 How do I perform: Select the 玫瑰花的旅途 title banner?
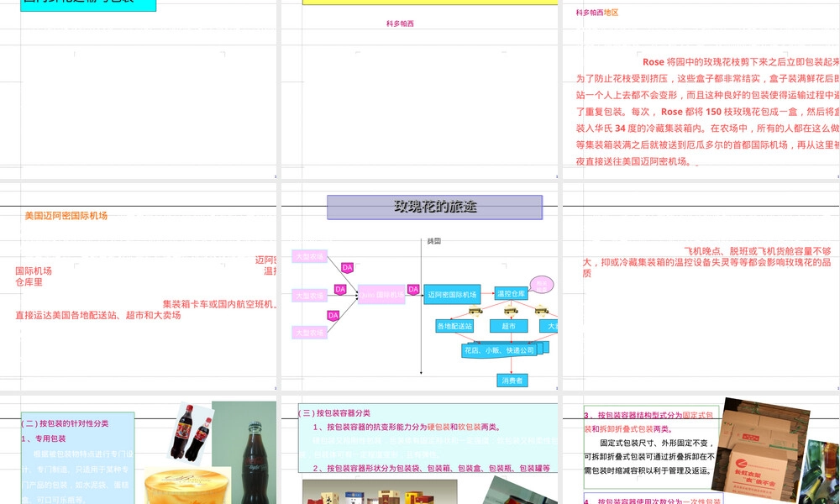(x=435, y=207)
